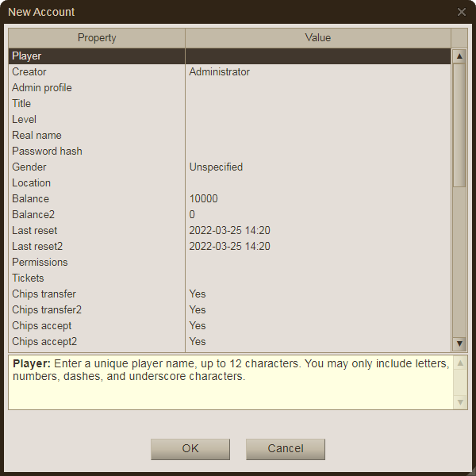Toggle Chips transfer Yes value
The image size is (476, 476).
coord(317,294)
